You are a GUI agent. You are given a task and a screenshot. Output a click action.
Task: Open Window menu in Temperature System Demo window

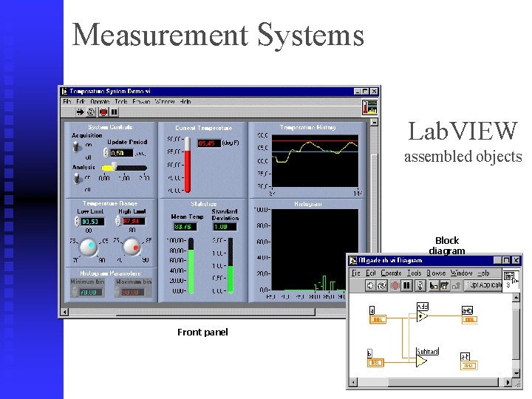click(165, 101)
